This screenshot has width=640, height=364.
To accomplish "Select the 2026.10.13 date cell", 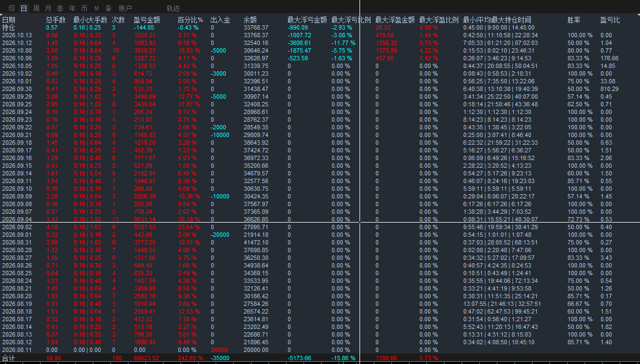I will (16, 36).
